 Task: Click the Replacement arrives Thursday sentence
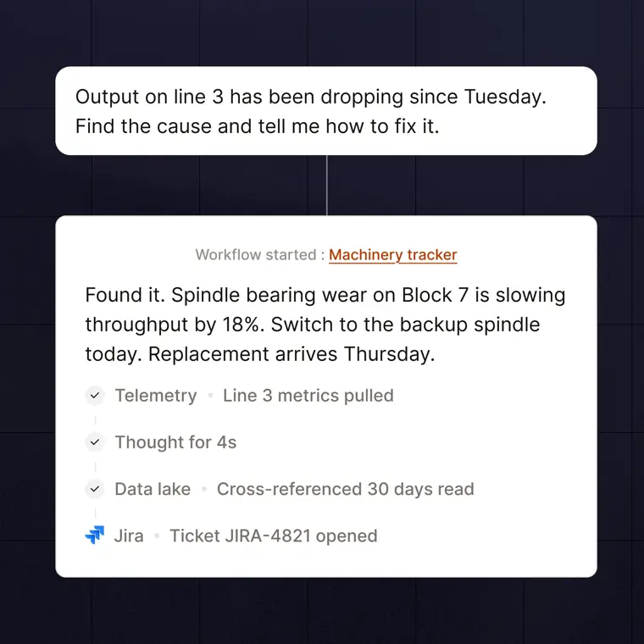(291, 354)
